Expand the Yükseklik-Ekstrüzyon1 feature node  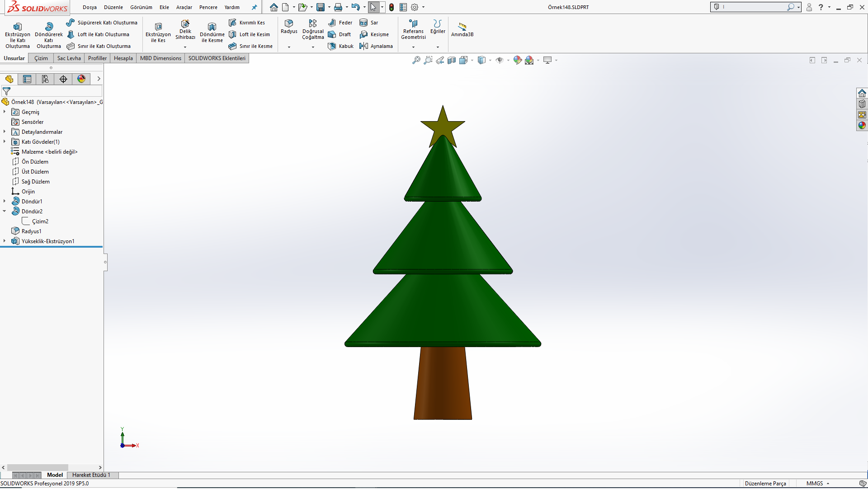pyautogui.click(x=5, y=241)
